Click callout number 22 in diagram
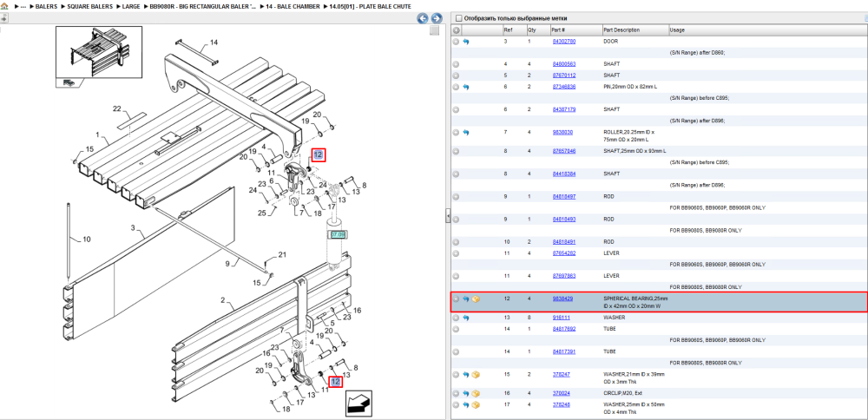 (x=117, y=109)
